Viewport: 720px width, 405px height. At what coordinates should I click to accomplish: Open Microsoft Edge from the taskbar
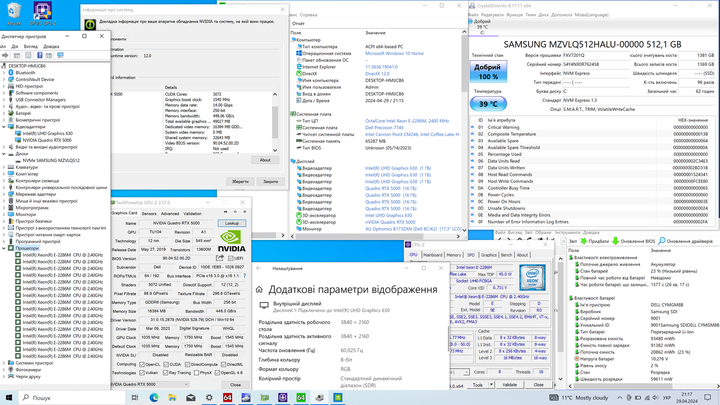click(x=154, y=398)
